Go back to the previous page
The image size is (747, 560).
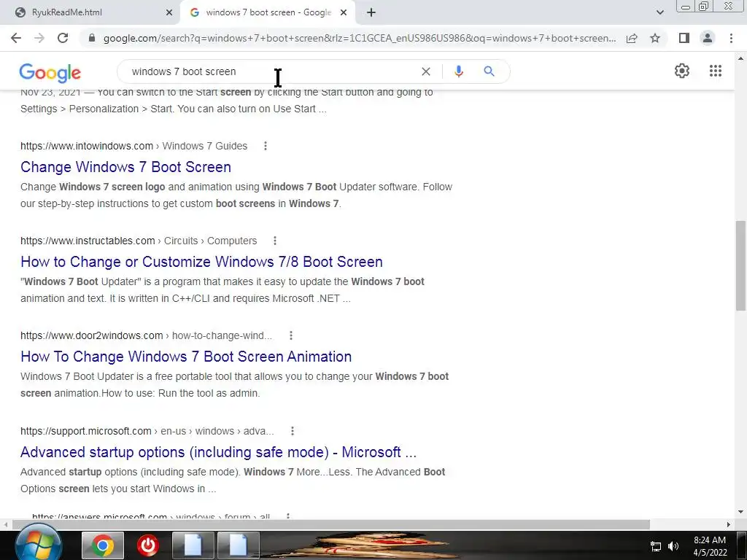[16, 38]
